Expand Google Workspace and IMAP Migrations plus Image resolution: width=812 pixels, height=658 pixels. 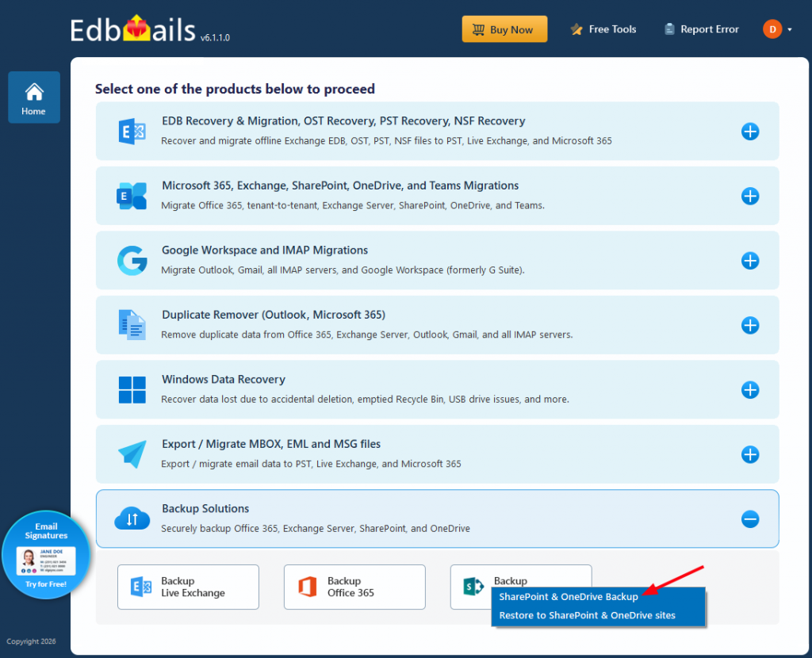(750, 260)
